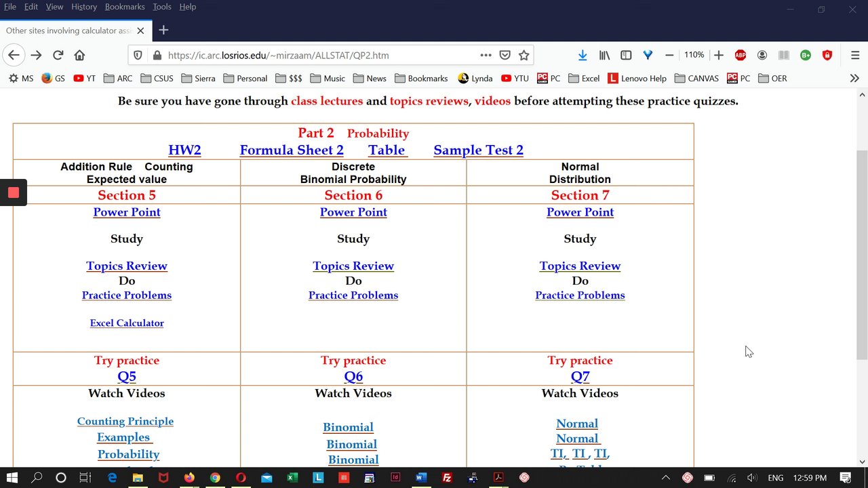Viewport: 868px width, 488px height.
Task: Open the Table link in Part 2
Action: (x=387, y=150)
